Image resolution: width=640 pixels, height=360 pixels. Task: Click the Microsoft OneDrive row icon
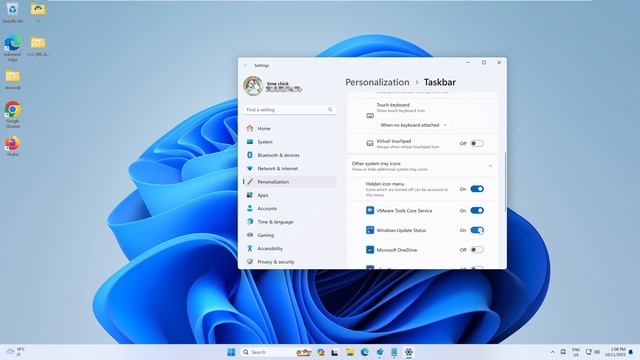(370, 249)
